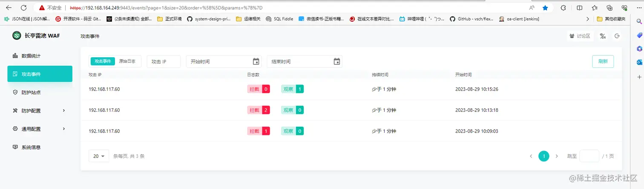This screenshot has width=644, height=189.
Task: Click the 结束时间 input field
Action: 305,61
